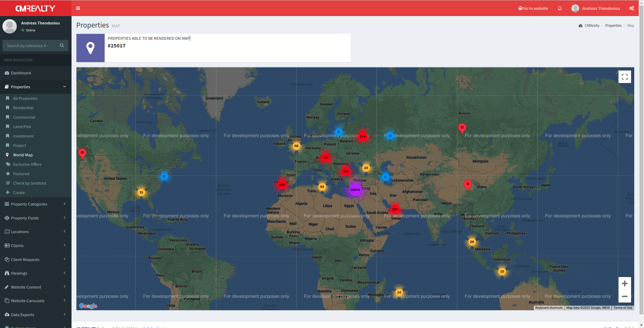Click the red pin on US west coast
Image resolution: width=644 pixels, height=328 pixels.
pos(82,154)
